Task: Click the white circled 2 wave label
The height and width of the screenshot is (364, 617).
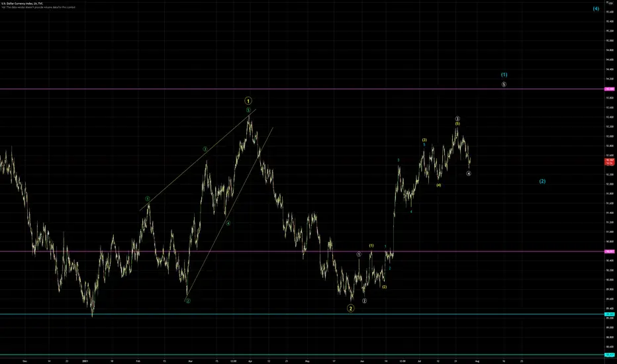Action: (364, 300)
